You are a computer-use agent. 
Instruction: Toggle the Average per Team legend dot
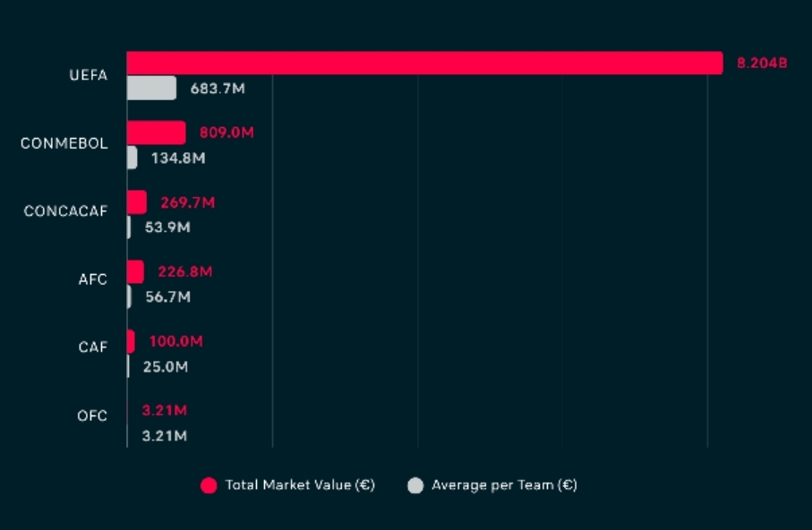tap(415, 485)
